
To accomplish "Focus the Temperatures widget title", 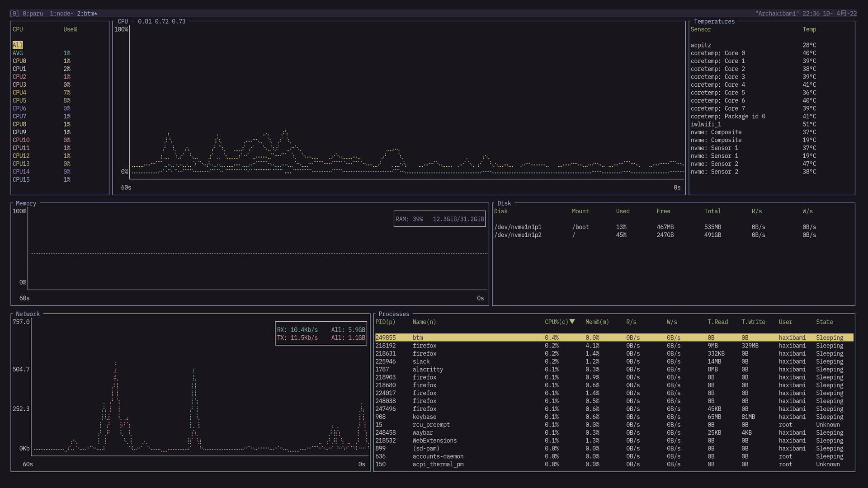I will pyautogui.click(x=714, y=22).
